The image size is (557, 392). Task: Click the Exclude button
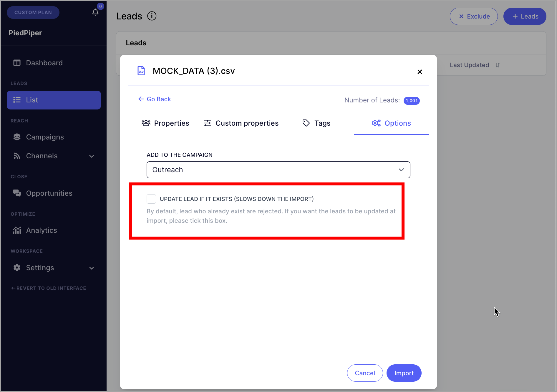pos(474,16)
